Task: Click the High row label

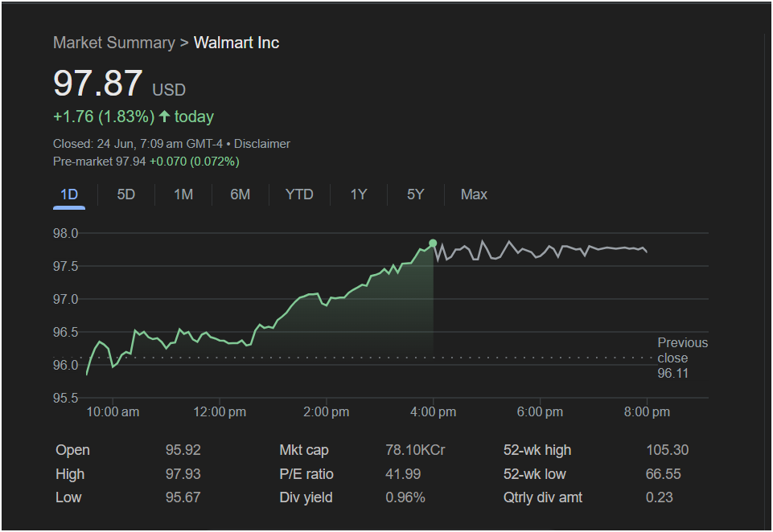Action: click(x=70, y=474)
